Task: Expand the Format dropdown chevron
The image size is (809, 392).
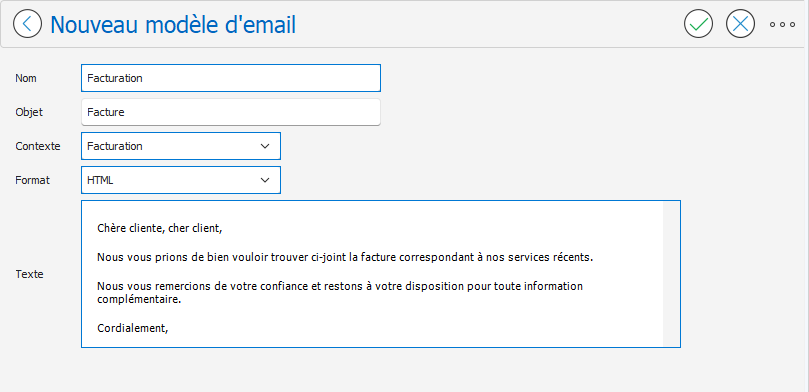Action: [x=265, y=180]
